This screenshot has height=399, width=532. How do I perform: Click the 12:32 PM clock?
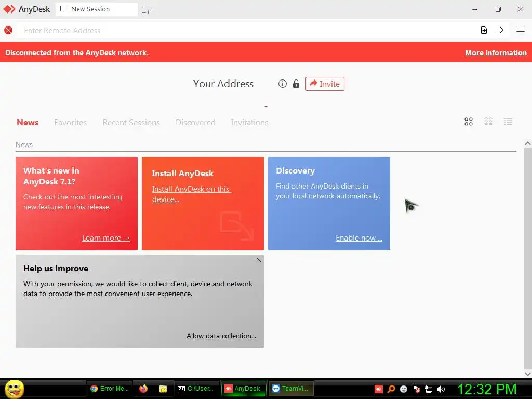coord(487,389)
